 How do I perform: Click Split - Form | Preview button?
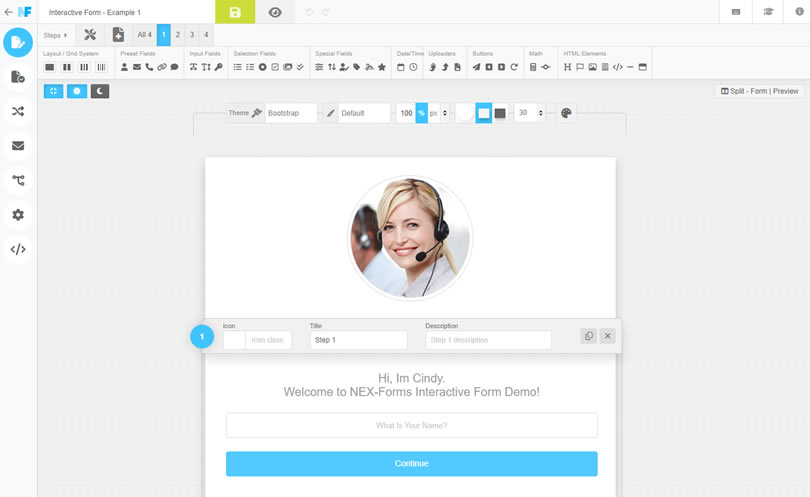759,91
